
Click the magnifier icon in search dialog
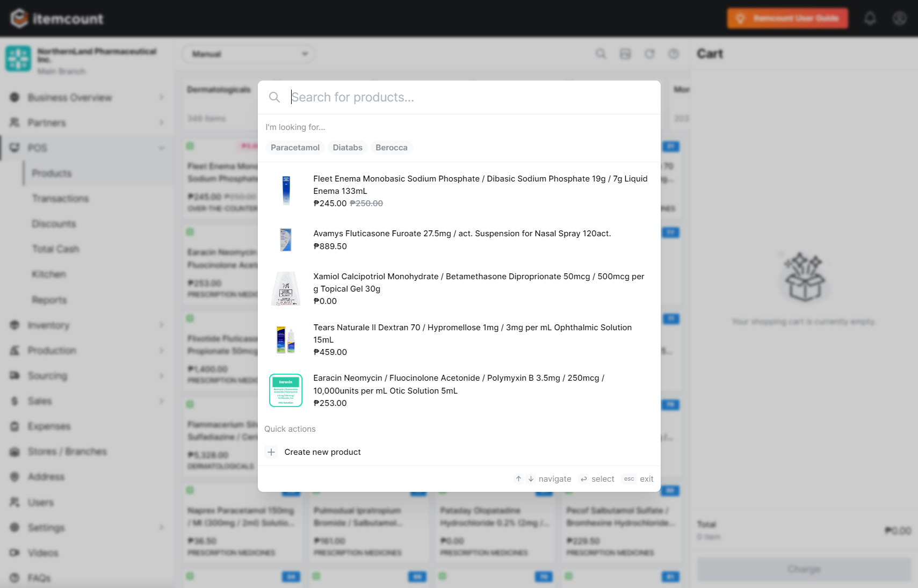point(274,97)
